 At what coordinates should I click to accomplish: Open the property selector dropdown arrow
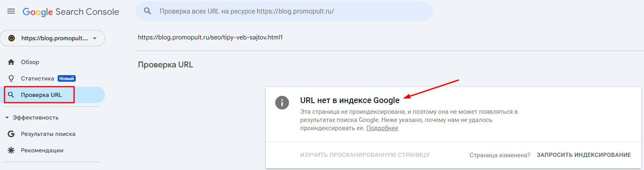(x=95, y=38)
